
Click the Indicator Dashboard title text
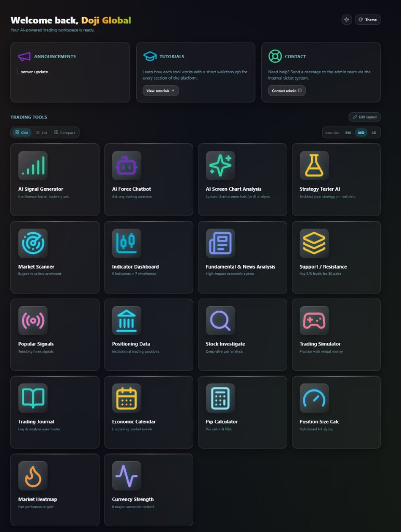point(136,267)
